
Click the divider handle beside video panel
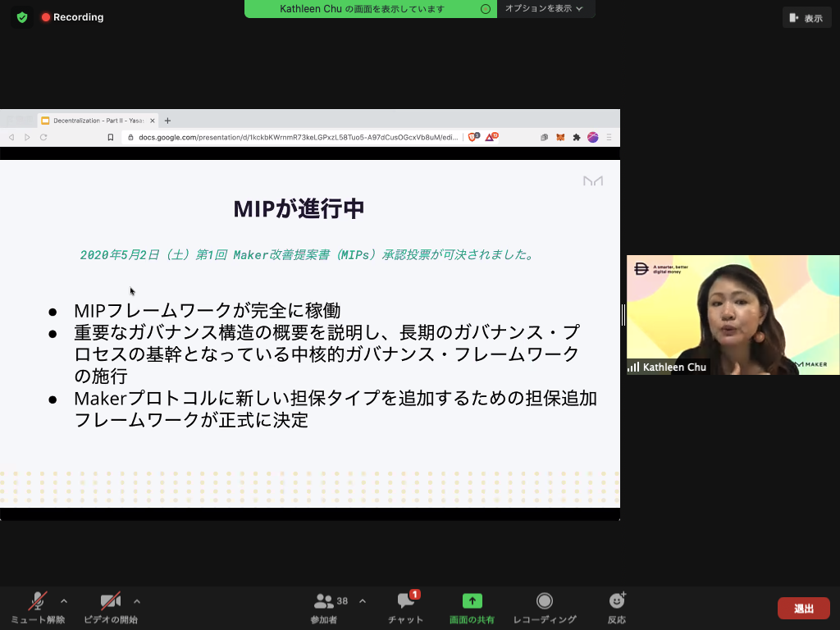(x=623, y=315)
